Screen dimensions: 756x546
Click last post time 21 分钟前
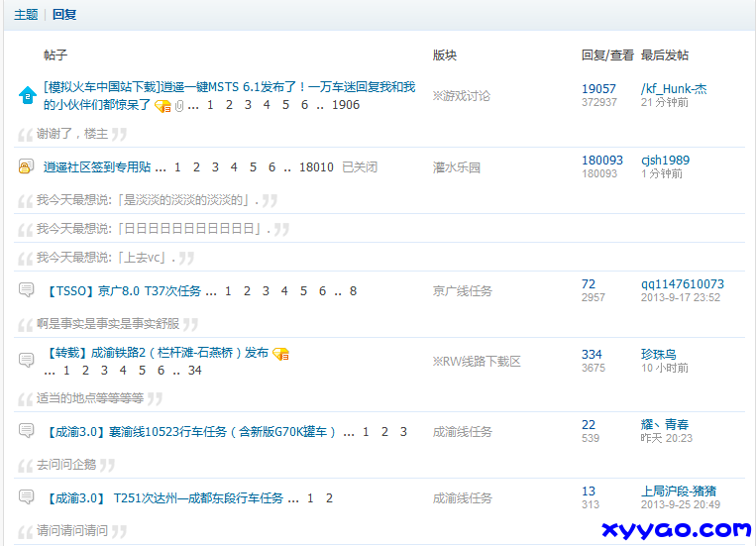tap(665, 102)
